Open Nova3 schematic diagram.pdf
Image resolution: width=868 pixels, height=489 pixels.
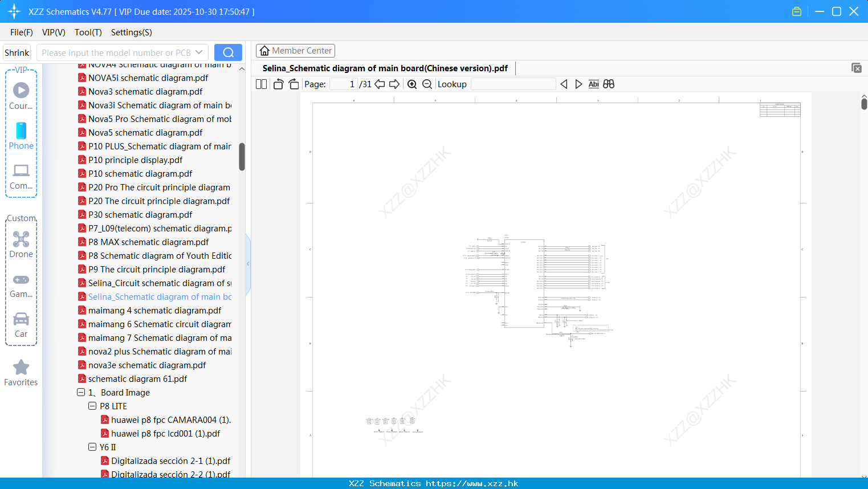145,91
